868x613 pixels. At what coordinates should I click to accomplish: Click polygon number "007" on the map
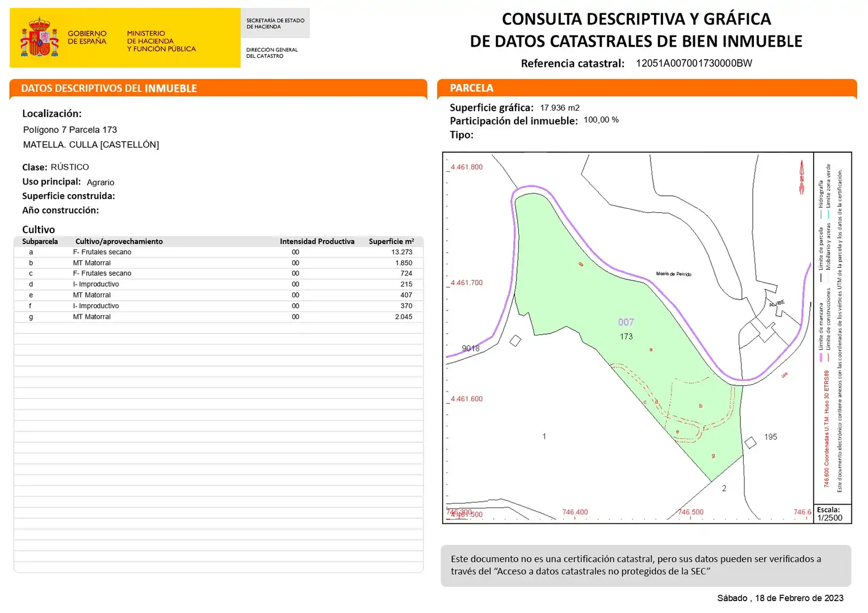pos(626,322)
